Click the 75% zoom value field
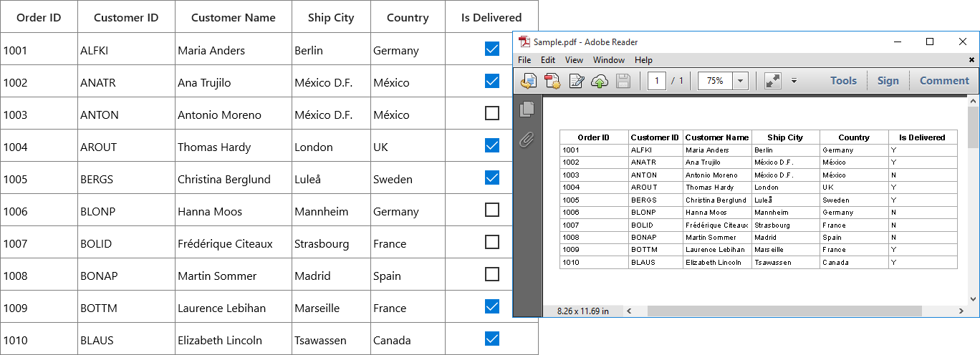The width and height of the screenshot is (980, 355). click(715, 81)
